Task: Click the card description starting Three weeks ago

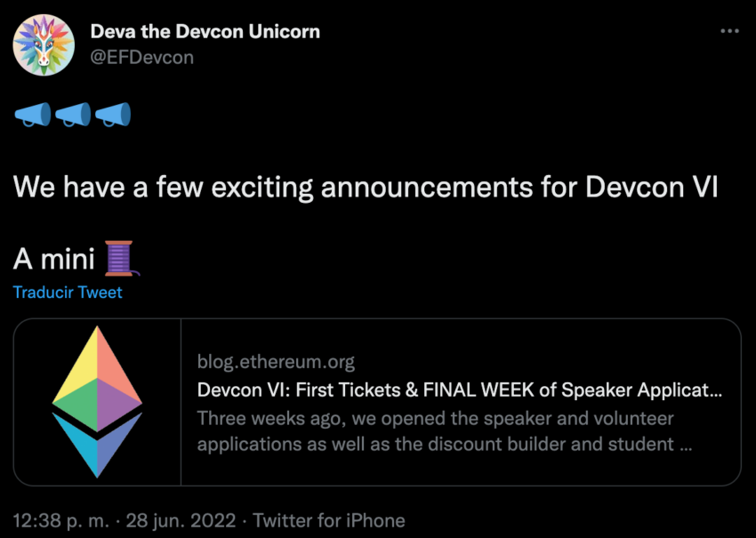Action: pos(444,431)
